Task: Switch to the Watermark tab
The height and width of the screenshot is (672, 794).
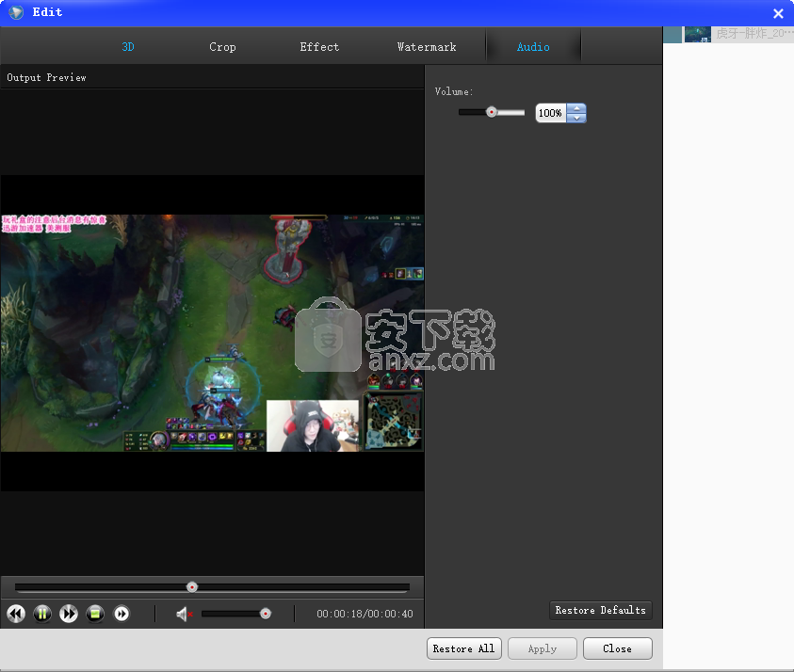Action: (427, 46)
